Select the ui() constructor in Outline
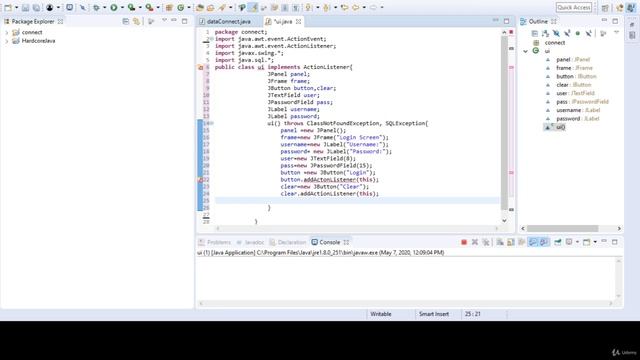The height and width of the screenshot is (360, 640). pos(560,127)
